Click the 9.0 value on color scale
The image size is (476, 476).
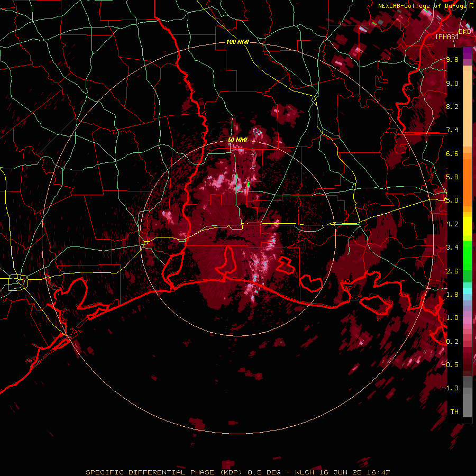coord(452,83)
